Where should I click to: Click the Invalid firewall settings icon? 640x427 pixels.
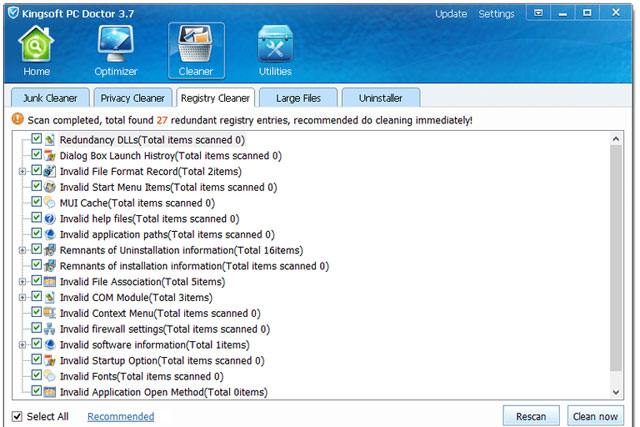49,329
